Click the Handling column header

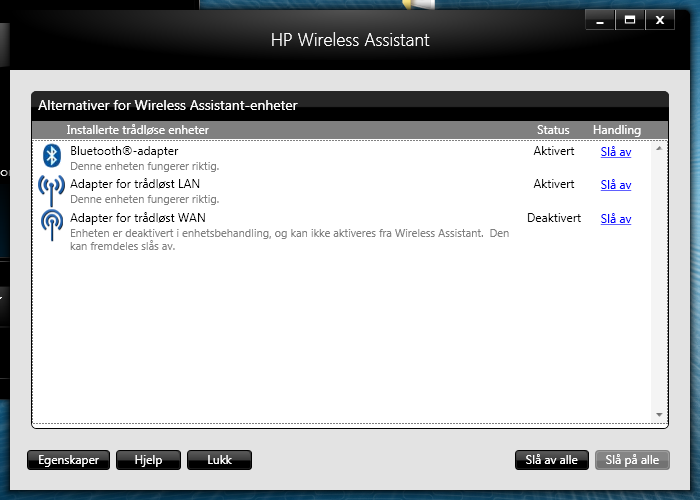[x=617, y=130]
